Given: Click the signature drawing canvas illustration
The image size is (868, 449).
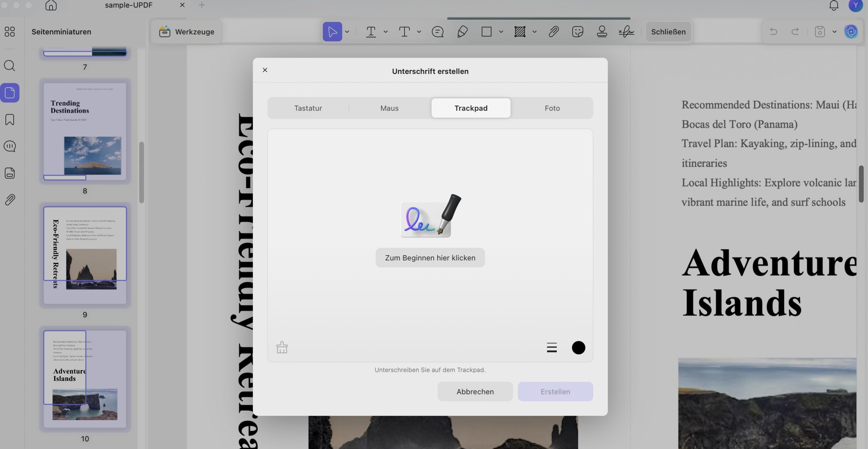Looking at the screenshot, I should [x=430, y=216].
